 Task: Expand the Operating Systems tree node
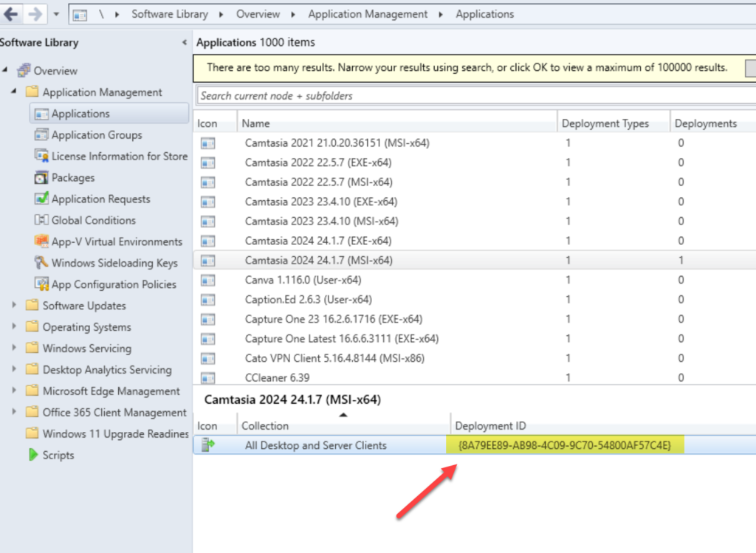point(14,326)
